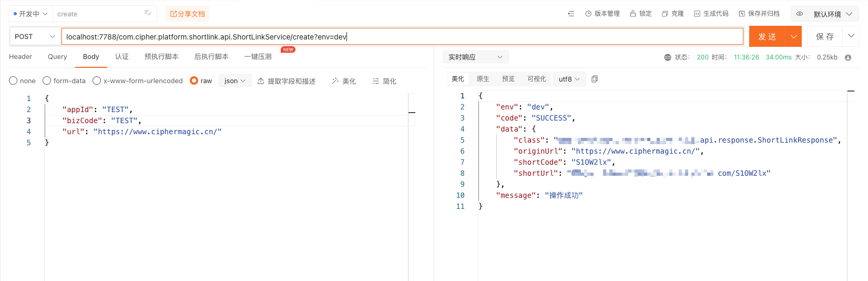868x281 pixels.
Task: Switch to the Body tab
Action: [91, 57]
